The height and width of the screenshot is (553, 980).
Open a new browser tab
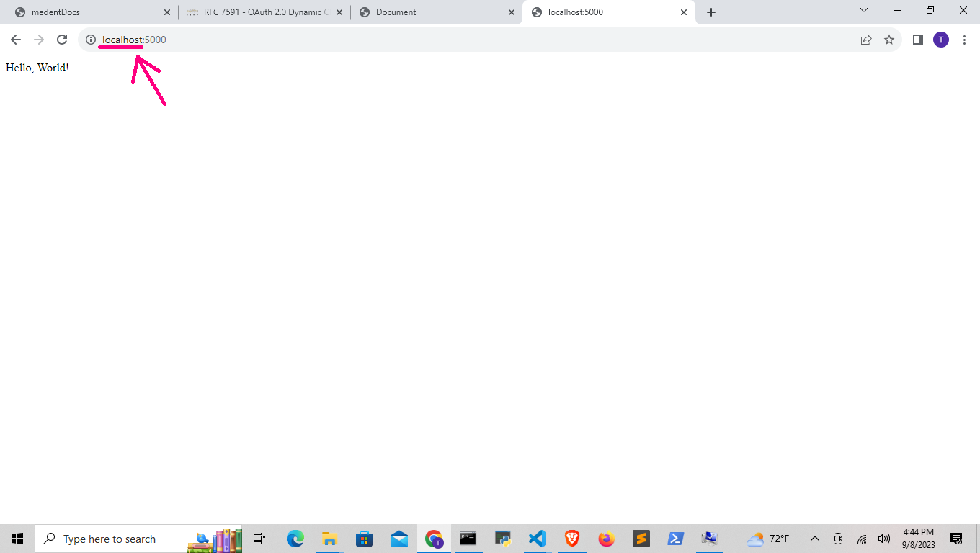pos(711,12)
